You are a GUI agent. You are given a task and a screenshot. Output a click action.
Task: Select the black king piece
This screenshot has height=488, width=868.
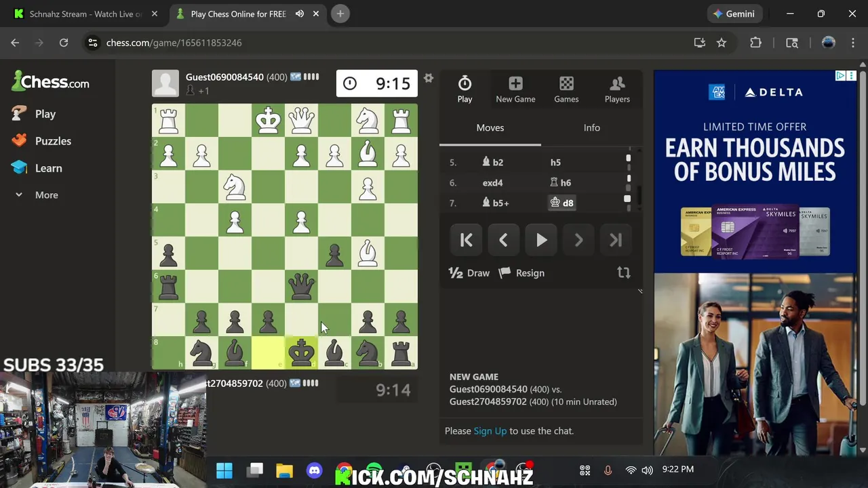coord(302,353)
